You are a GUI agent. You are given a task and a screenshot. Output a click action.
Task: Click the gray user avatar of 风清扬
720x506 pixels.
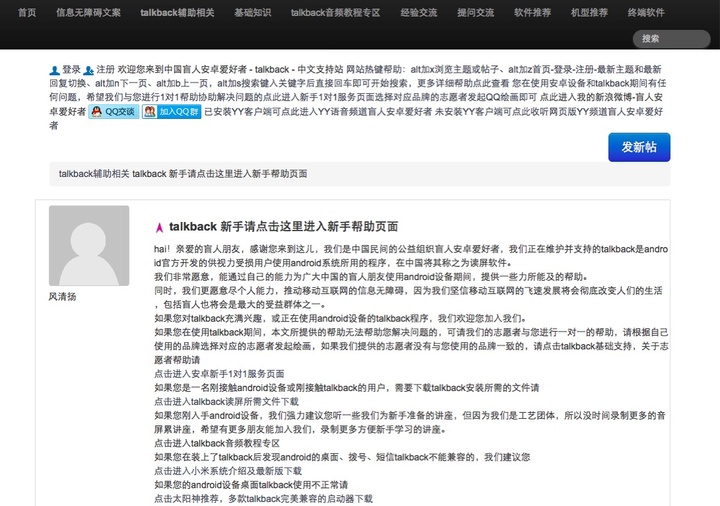[89, 246]
